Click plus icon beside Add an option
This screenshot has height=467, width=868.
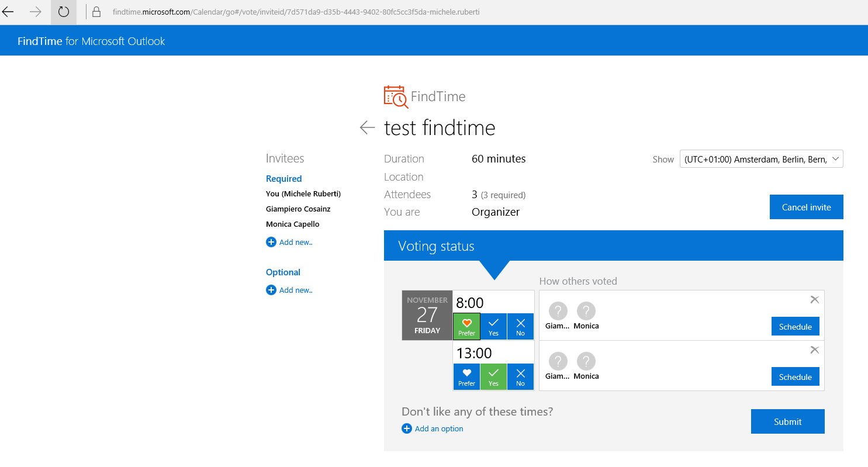coord(407,428)
